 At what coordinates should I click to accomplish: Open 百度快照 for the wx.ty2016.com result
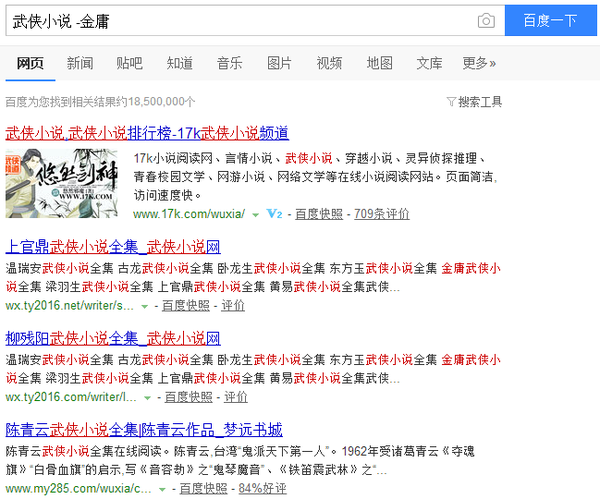[188, 397]
